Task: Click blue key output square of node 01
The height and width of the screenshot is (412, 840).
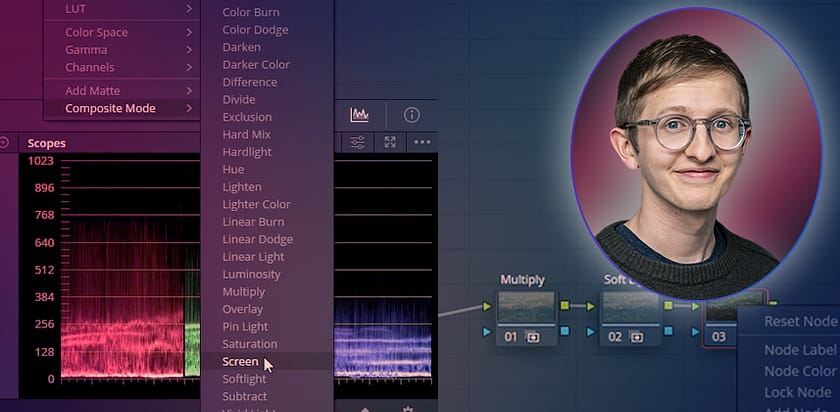Action: click(x=565, y=332)
